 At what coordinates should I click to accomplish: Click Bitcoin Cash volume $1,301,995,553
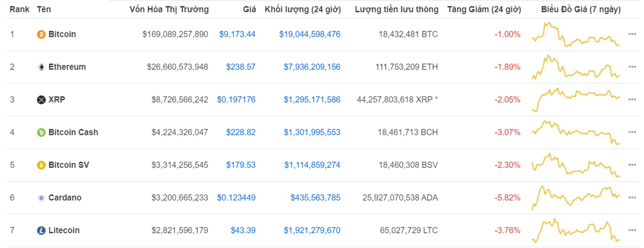tap(312, 133)
